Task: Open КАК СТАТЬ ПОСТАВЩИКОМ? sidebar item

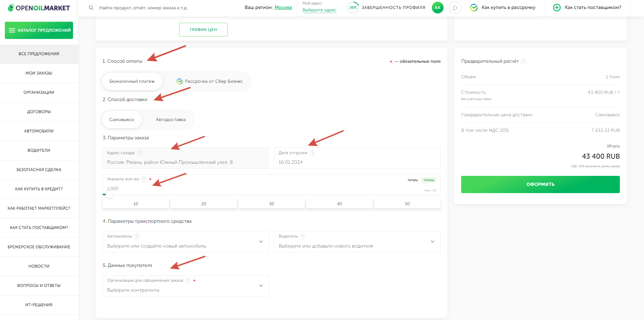Action: 39,228
